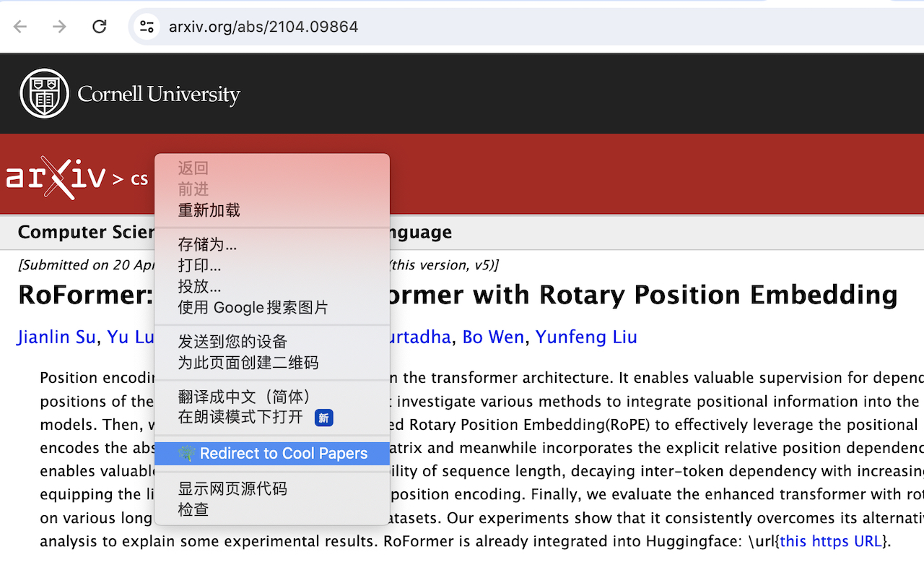Click 检查 to inspect the page
The height and width of the screenshot is (578, 924).
(x=193, y=509)
